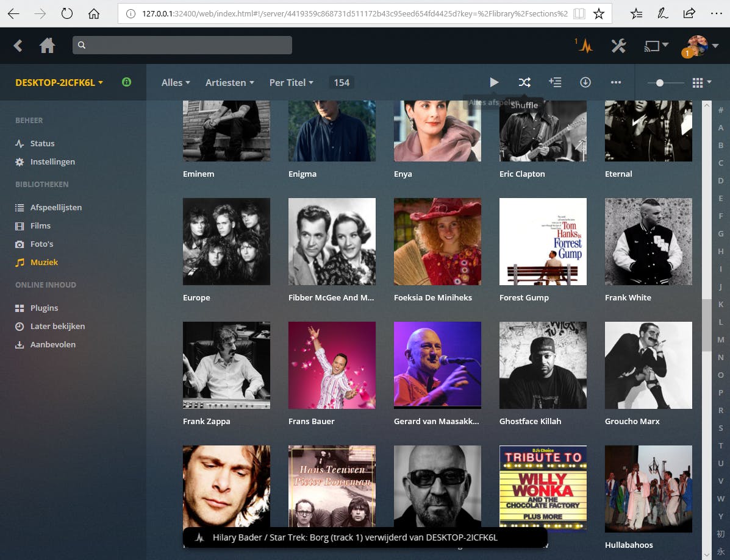Open Plex settings with the wrench icon

click(x=619, y=45)
